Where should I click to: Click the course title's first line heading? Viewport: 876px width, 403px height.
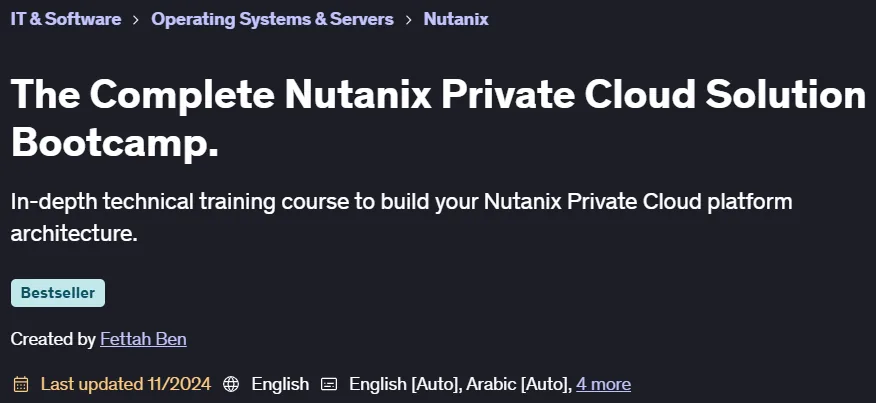point(438,95)
